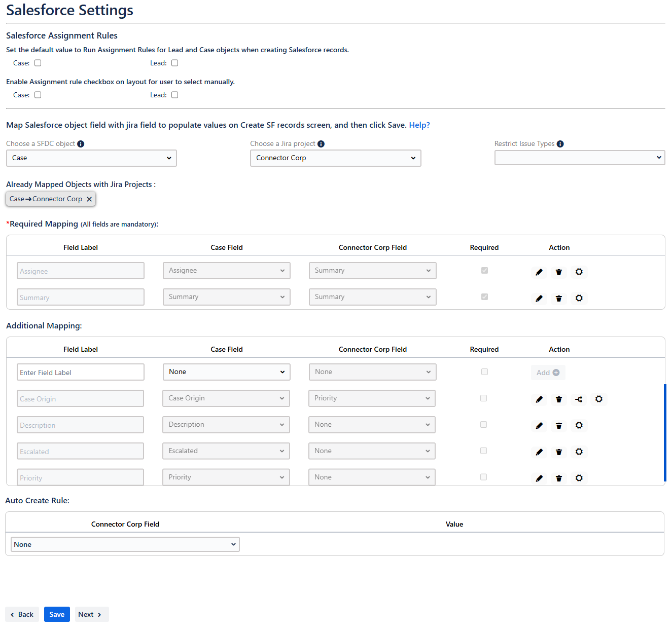Remove Case to Connector Corp mapping tag
Screen dimensions: 672x632
89,199
